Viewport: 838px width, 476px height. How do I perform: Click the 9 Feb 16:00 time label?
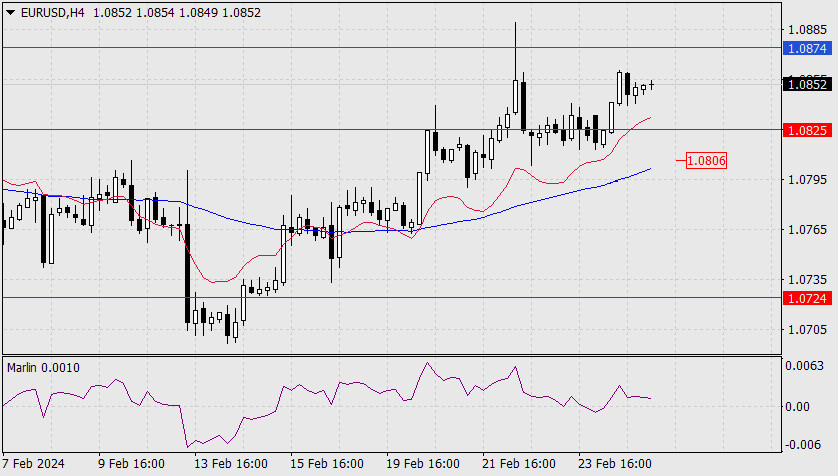coord(131,463)
